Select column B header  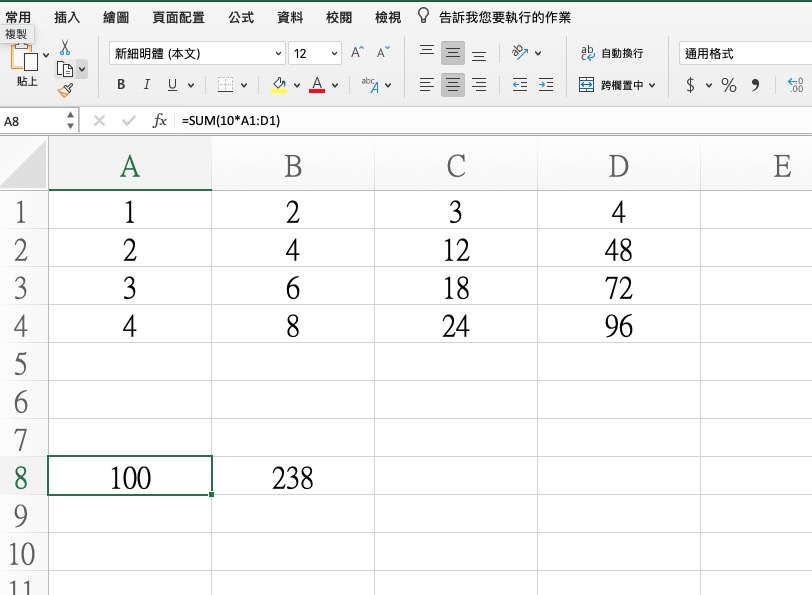click(x=293, y=166)
